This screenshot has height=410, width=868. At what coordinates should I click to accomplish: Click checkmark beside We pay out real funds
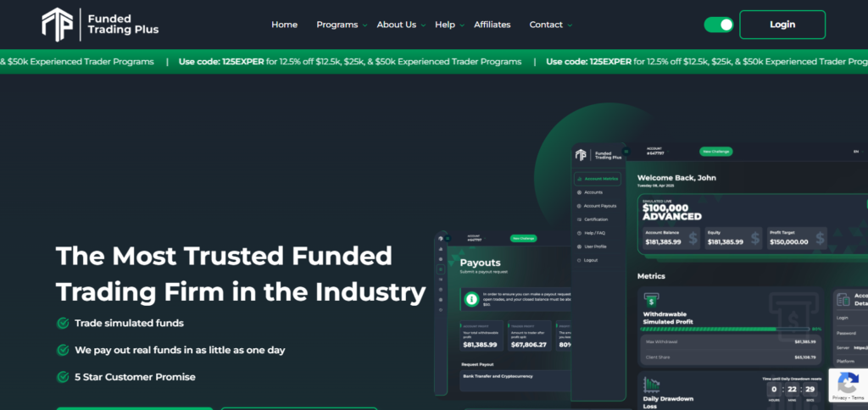tap(63, 350)
